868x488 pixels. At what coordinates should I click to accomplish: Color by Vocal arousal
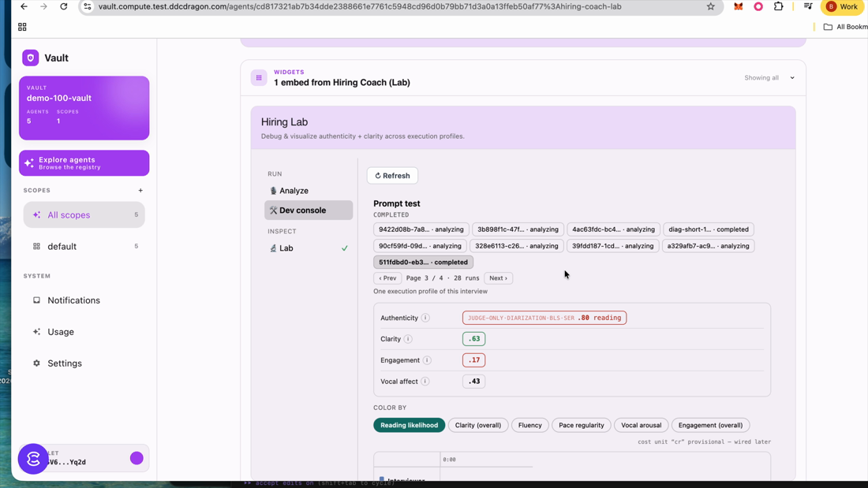click(x=641, y=426)
